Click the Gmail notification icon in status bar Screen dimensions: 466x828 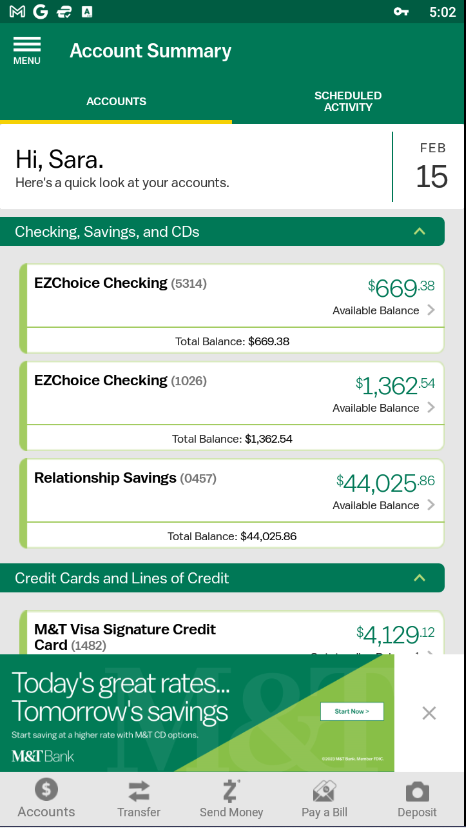click(17, 12)
